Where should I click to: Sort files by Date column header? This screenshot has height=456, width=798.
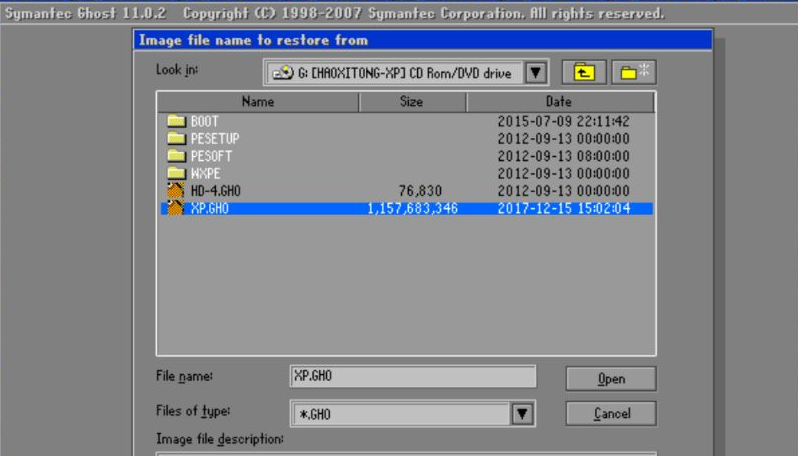[560, 102]
